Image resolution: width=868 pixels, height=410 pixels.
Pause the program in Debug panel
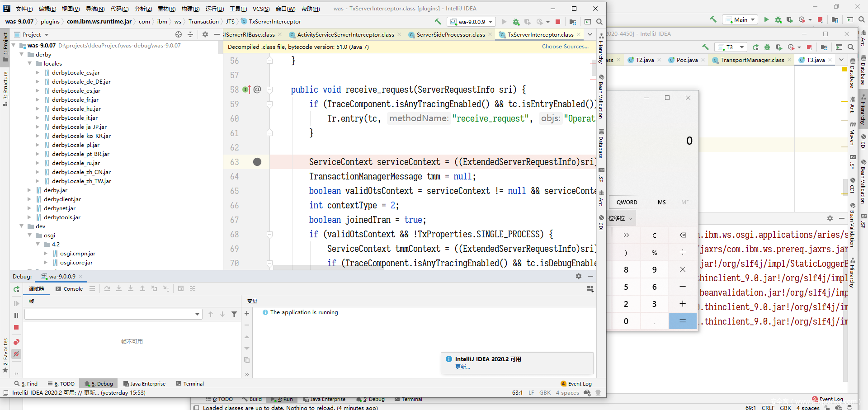pos(16,316)
